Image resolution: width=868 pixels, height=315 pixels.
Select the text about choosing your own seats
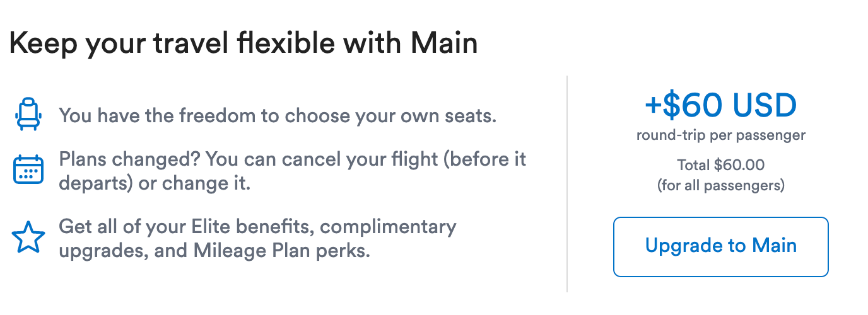[x=278, y=117]
